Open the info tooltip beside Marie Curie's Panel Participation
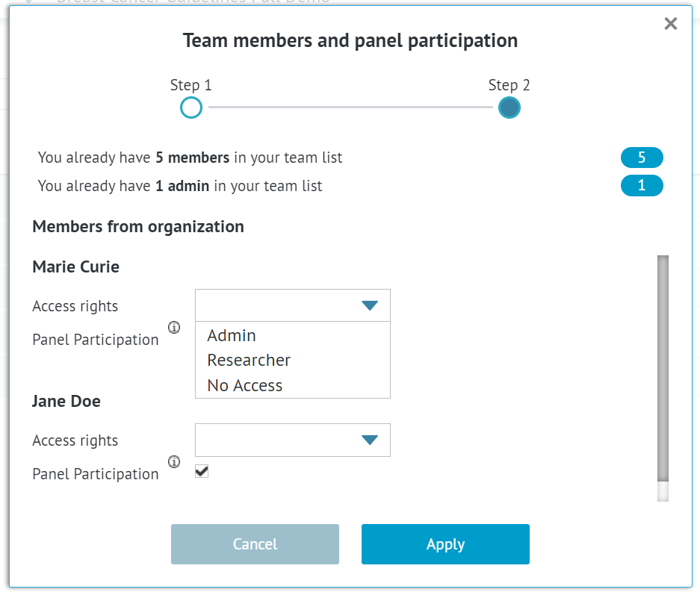This screenshot has height=595, width=700. 174,328
